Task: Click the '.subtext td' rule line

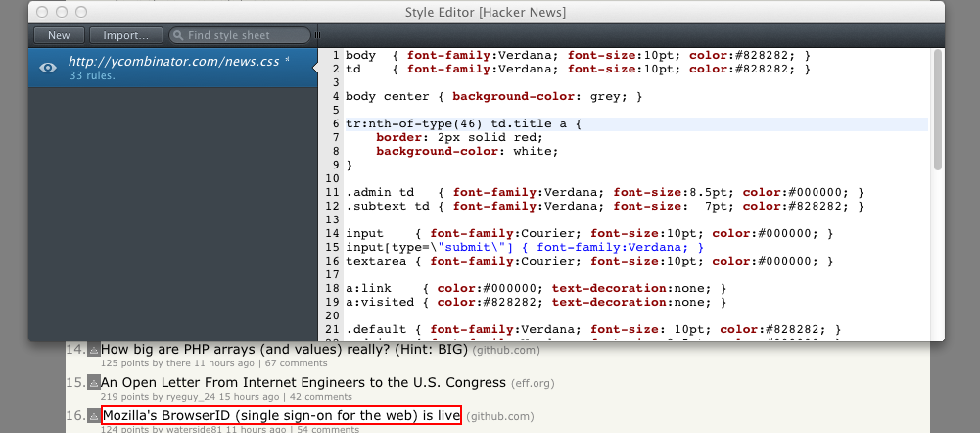Action: pyautogui.click(x=604, y=206)
